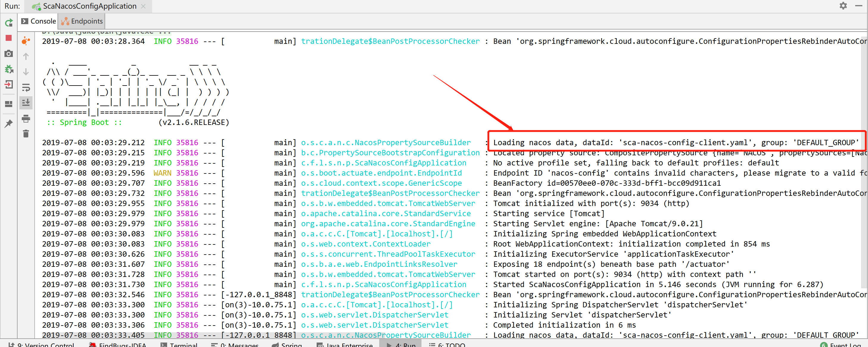Click the restore layout icon
Screen dimensions: 868x347
point(9,104)
